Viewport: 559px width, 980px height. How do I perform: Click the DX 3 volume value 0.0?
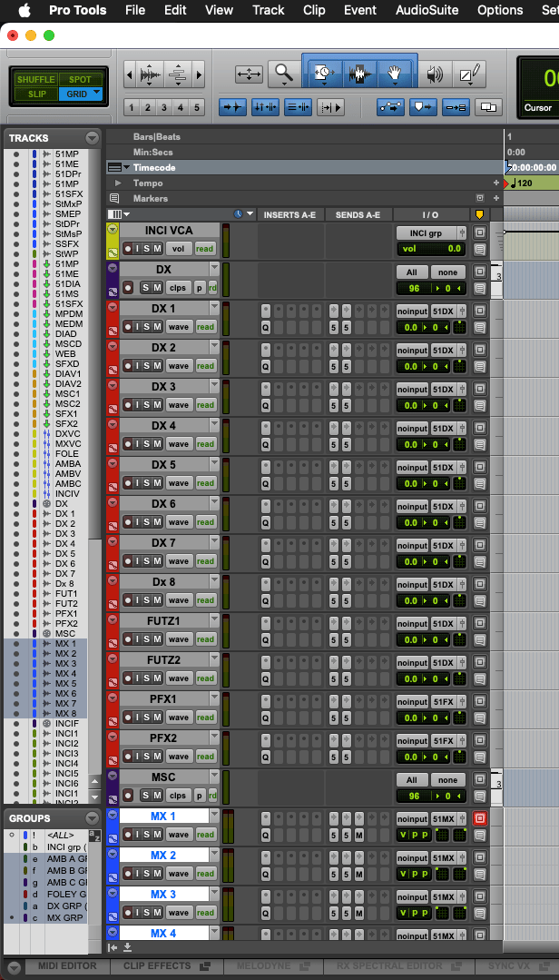coord(410,406)
